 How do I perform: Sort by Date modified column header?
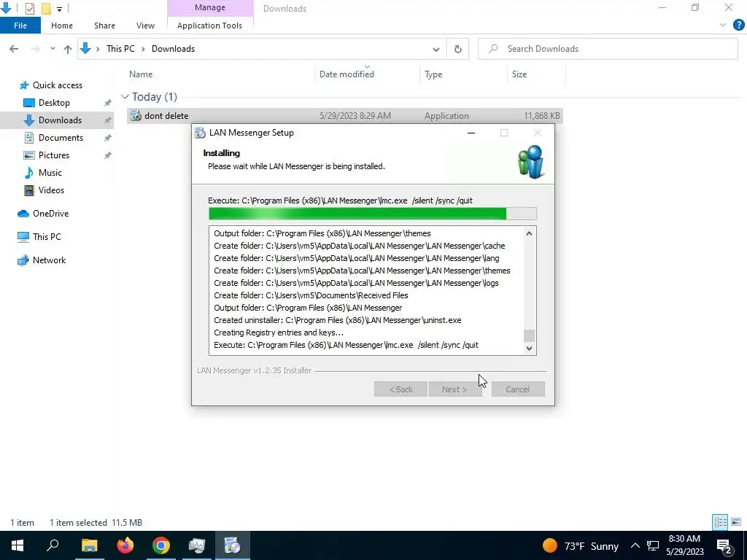click(x=347, y=74)
